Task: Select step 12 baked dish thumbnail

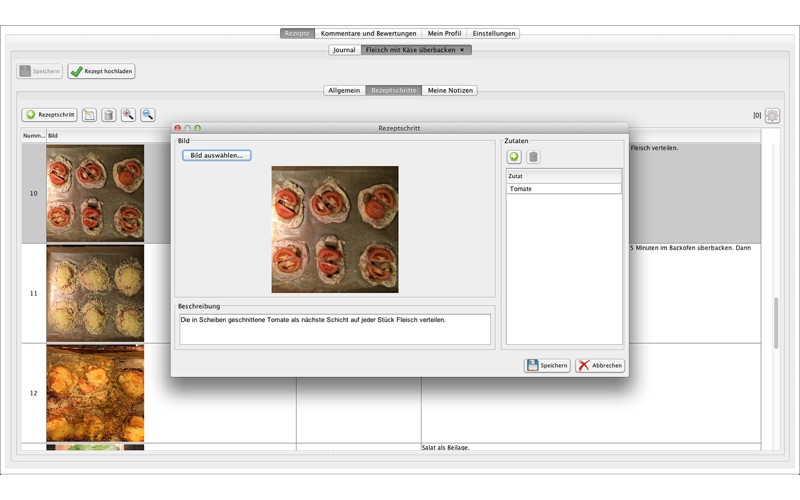Action: click(x=95, y=393)
